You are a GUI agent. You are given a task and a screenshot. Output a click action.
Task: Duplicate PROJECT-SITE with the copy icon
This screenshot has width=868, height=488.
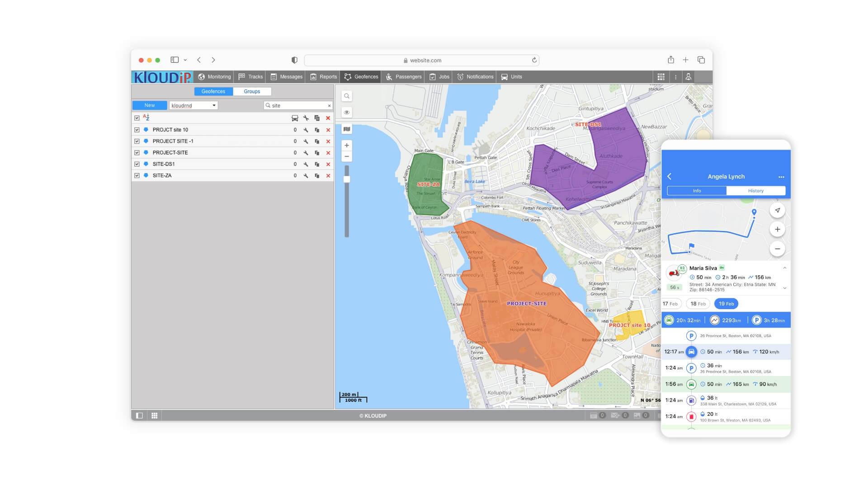(317, 152)
